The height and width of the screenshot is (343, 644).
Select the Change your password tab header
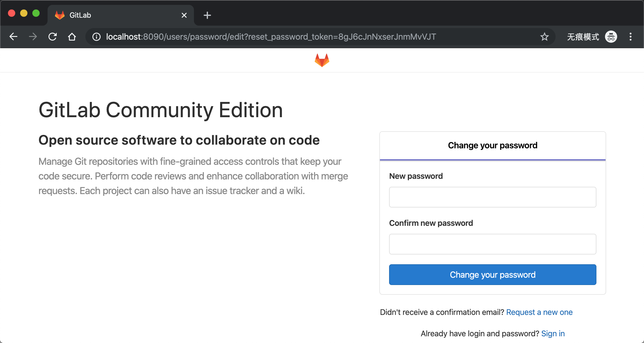click(x=493, y=146)
